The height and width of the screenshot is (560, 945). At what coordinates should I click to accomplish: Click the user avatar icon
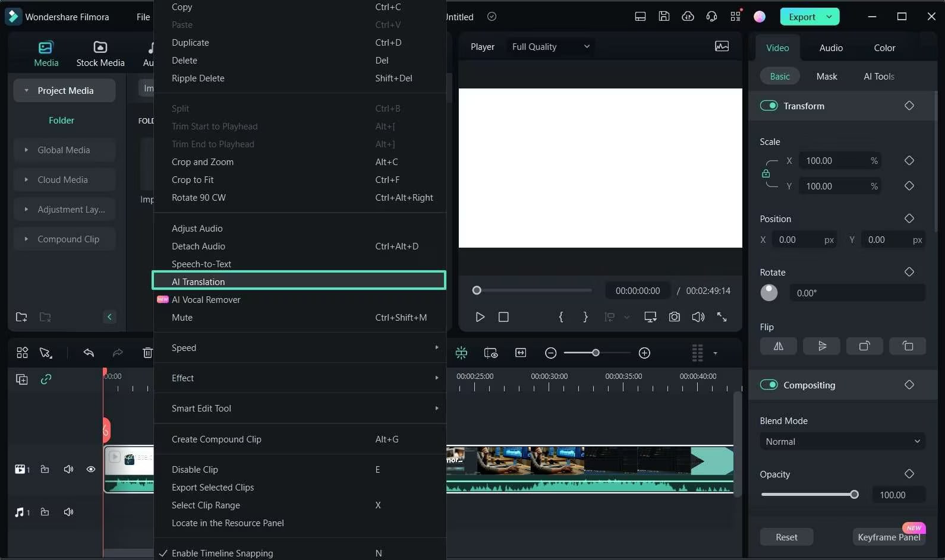click(760, 17)
